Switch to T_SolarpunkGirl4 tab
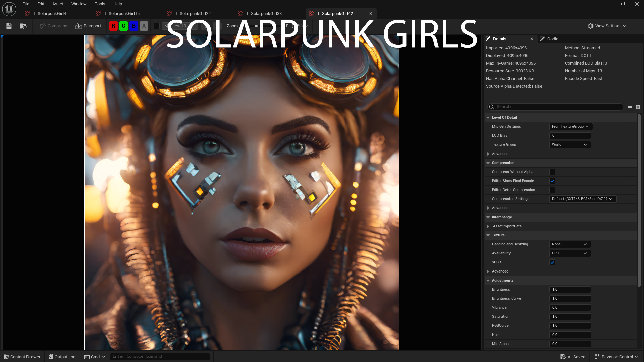644x362 pixels. [x=49, y=14]
